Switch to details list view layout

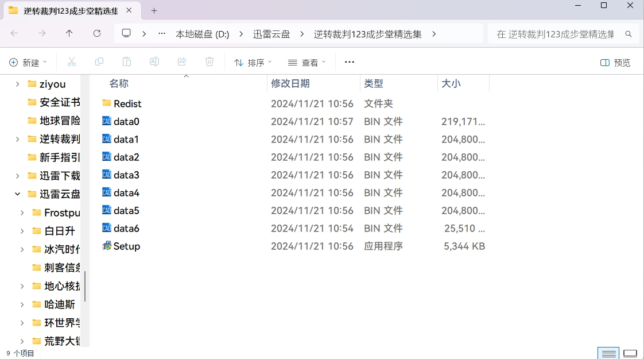click(609, 353)
